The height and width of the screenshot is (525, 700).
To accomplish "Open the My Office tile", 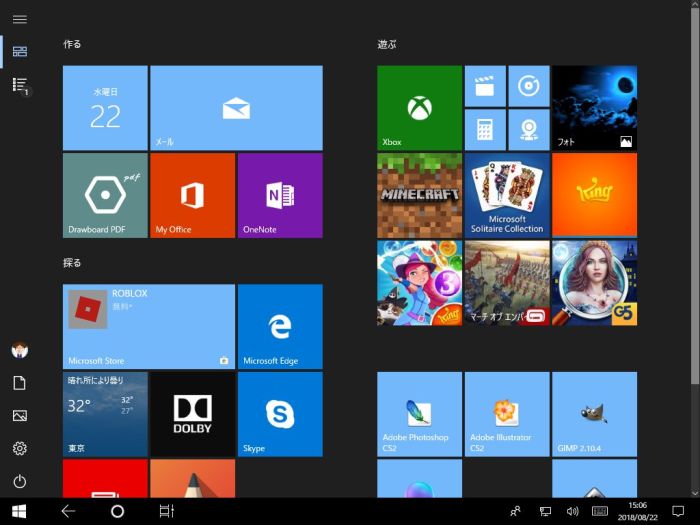I will click(x=192, y=195).
